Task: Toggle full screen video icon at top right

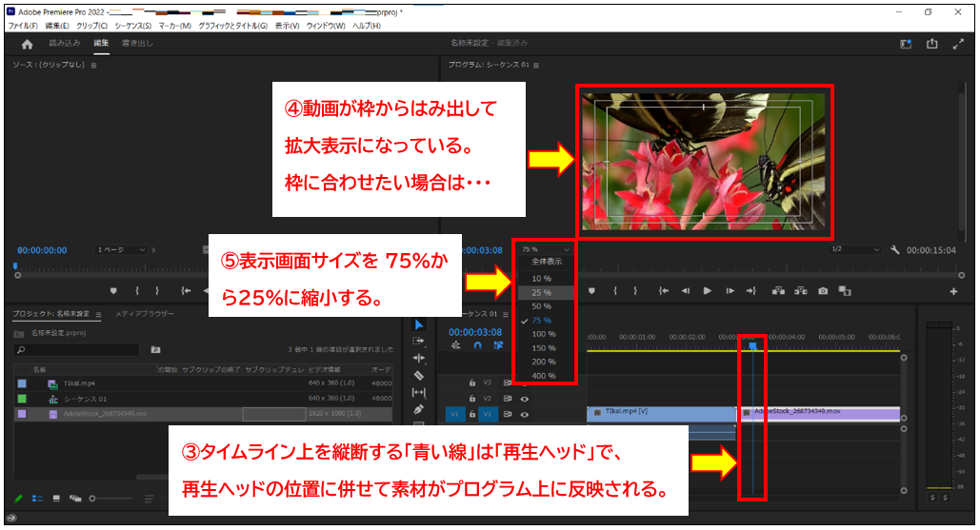Action: pos(958,44)
